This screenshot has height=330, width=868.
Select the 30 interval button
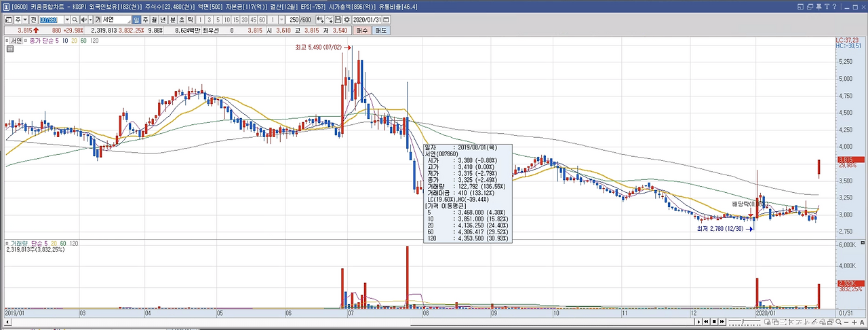244,20
